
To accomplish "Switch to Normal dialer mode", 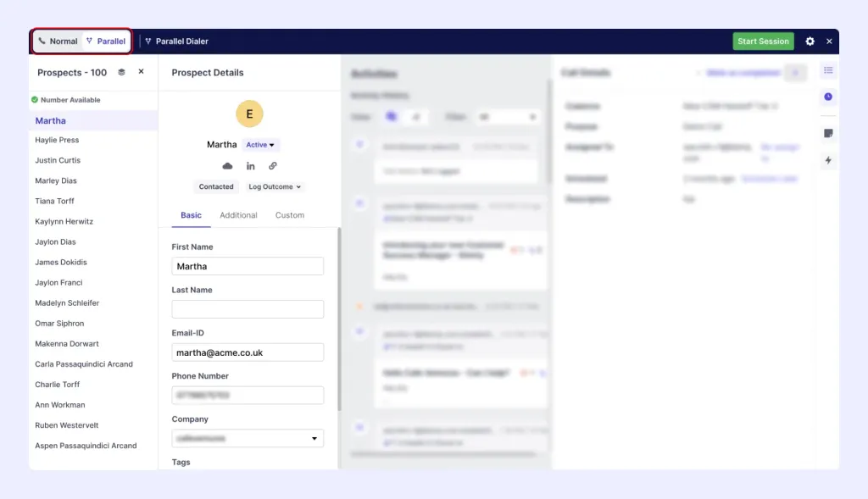I will coord(58,41).
